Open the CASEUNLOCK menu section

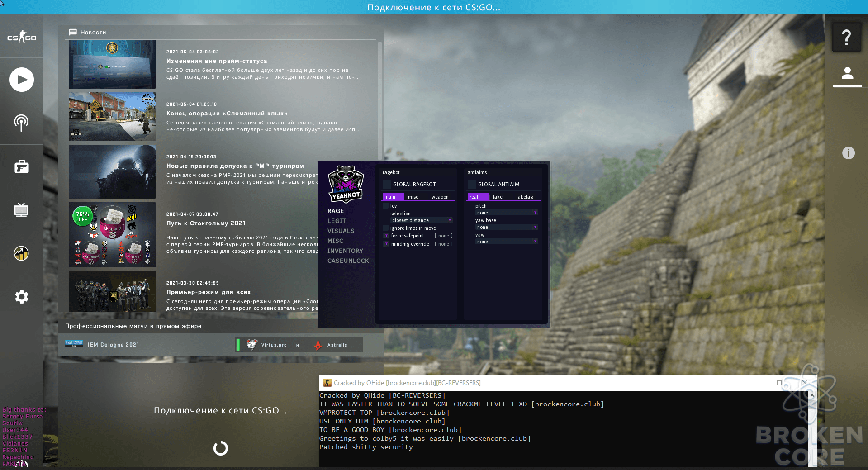click(x=348, y=261)
